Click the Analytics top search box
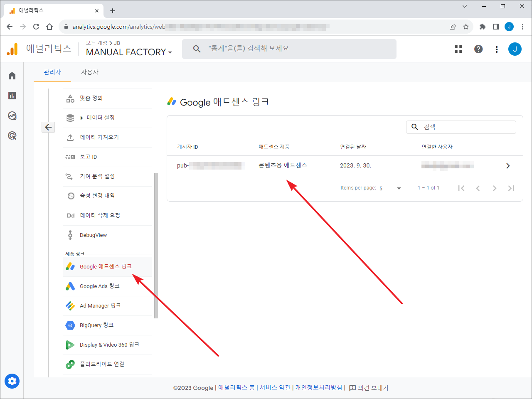Screen dimensions: 532x399 289,49
